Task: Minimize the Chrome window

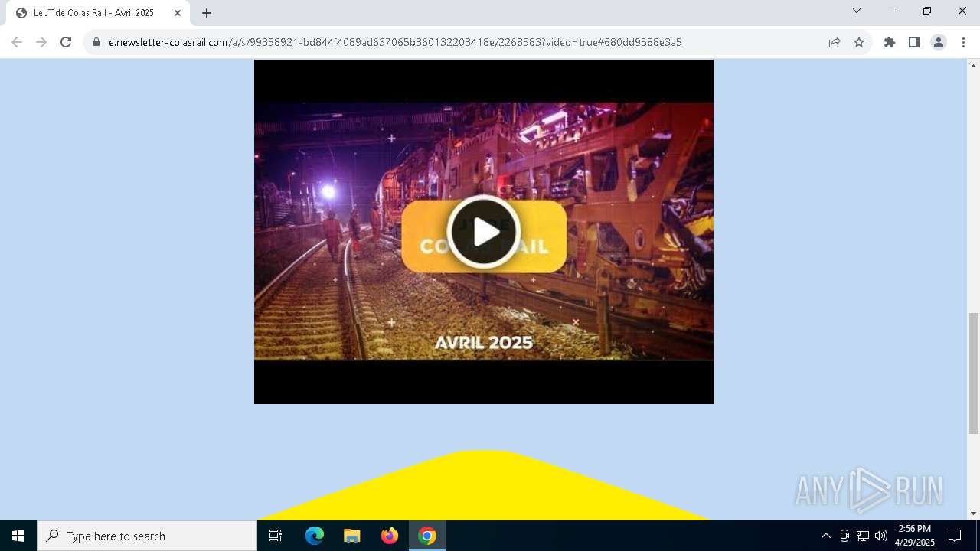Action: pyautogui.click(x=892, y=11)
